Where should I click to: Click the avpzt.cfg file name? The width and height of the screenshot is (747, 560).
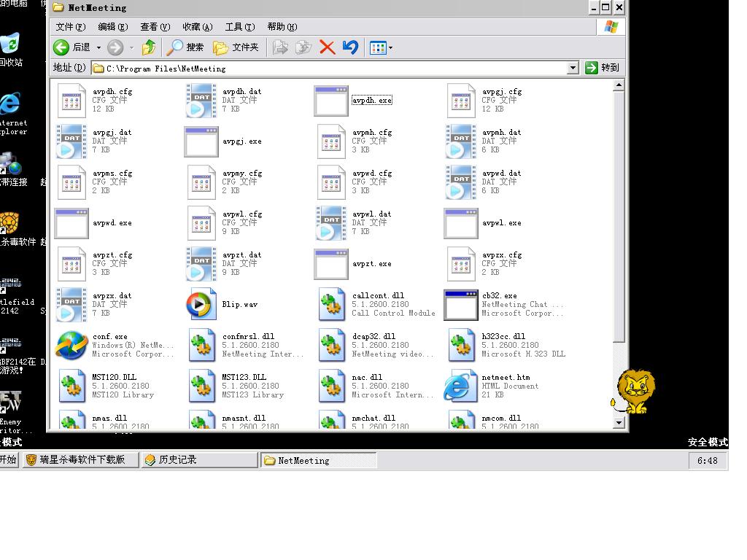112,254
